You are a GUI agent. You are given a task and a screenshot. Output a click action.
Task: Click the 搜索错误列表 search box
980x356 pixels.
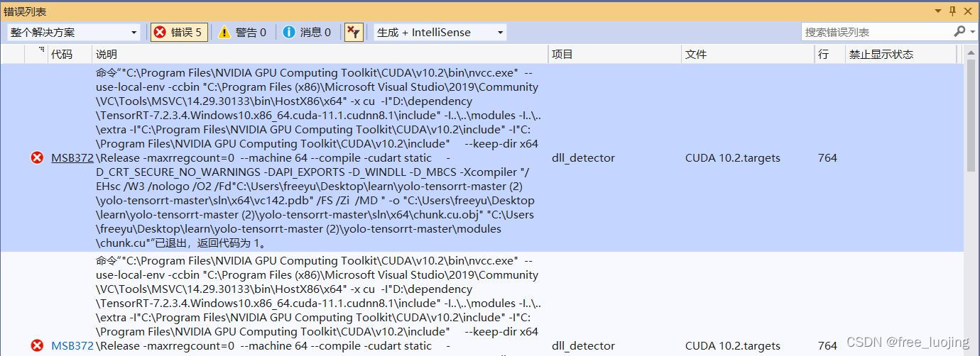click(876, 32)
